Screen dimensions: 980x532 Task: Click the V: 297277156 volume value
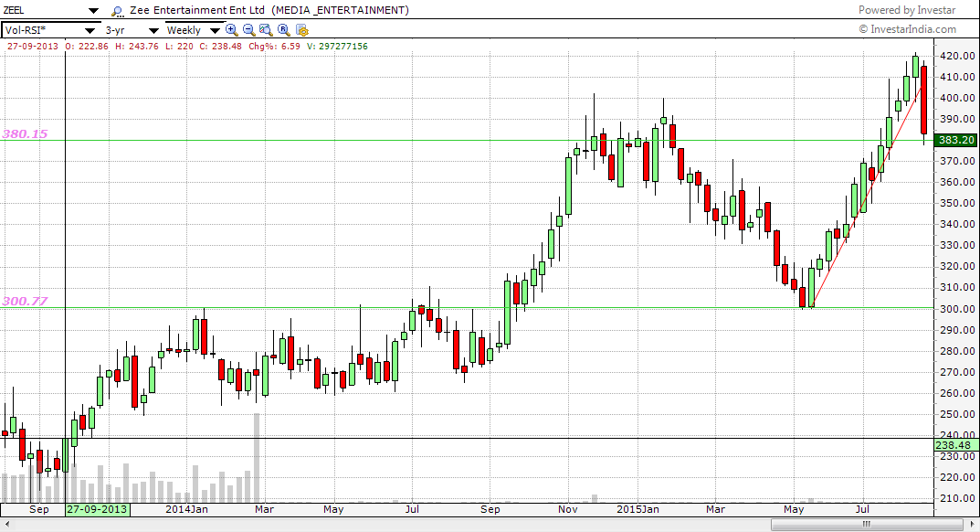pos(337,47)
